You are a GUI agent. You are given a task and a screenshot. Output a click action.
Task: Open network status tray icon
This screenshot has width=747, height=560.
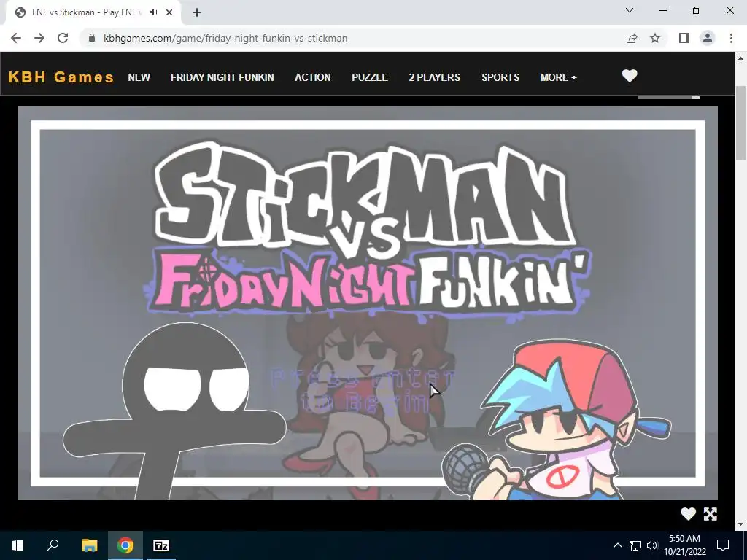[635, 545]
